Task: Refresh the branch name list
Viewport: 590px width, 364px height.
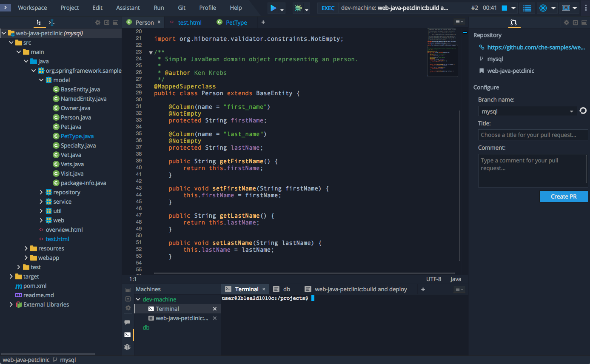Action: [x=583, y=111]
